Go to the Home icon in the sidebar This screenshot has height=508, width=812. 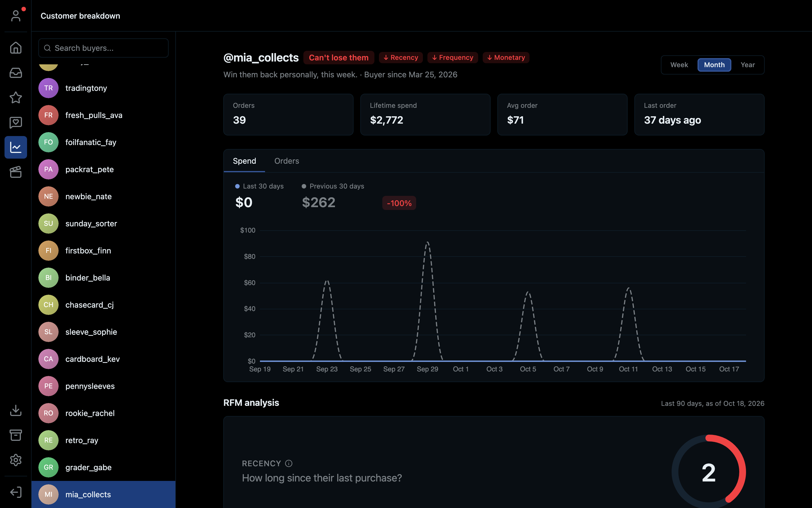[x=16, y=48]
